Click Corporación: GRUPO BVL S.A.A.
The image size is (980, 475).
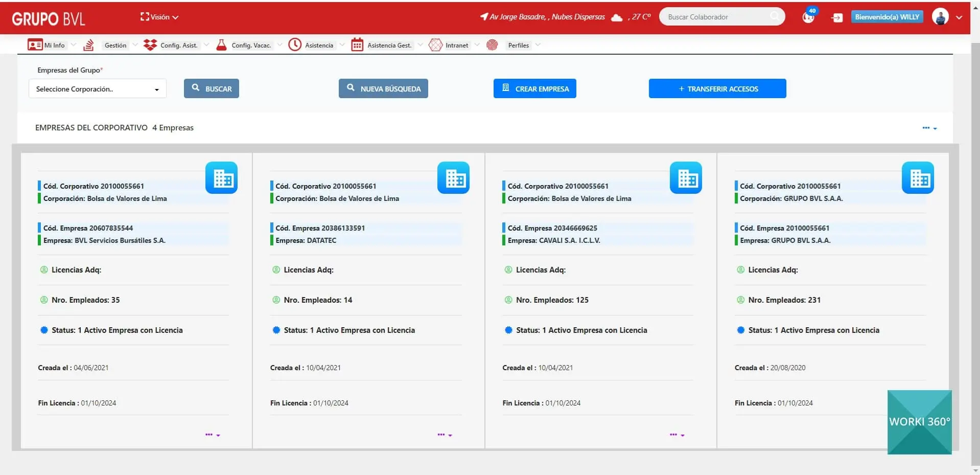pos(791,198)
